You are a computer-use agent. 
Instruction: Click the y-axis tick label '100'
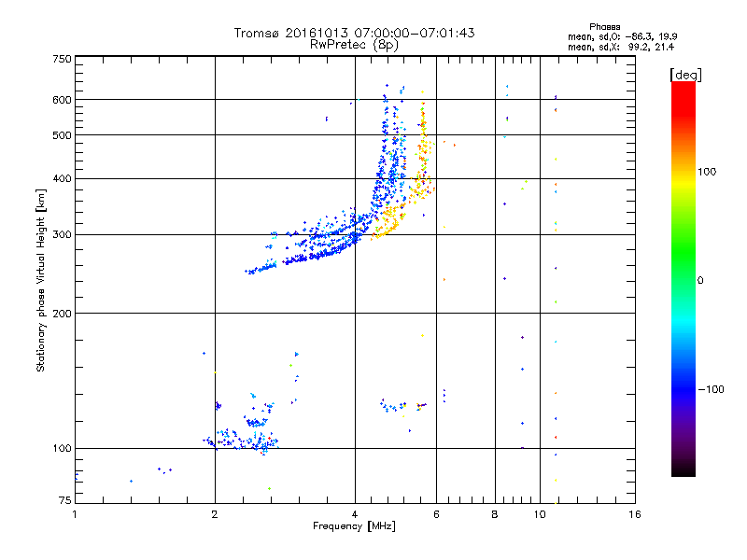(x=62, y=449)
